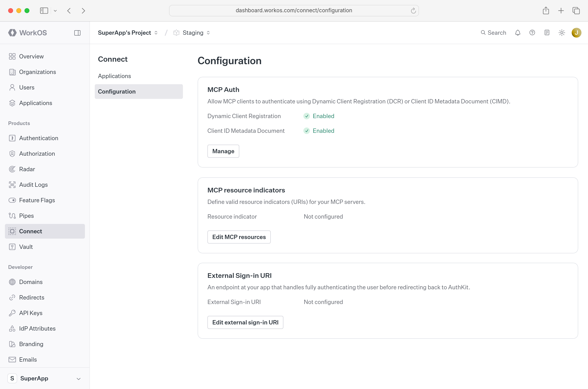Click the Feature Flags toggle icon

point(12,200)
